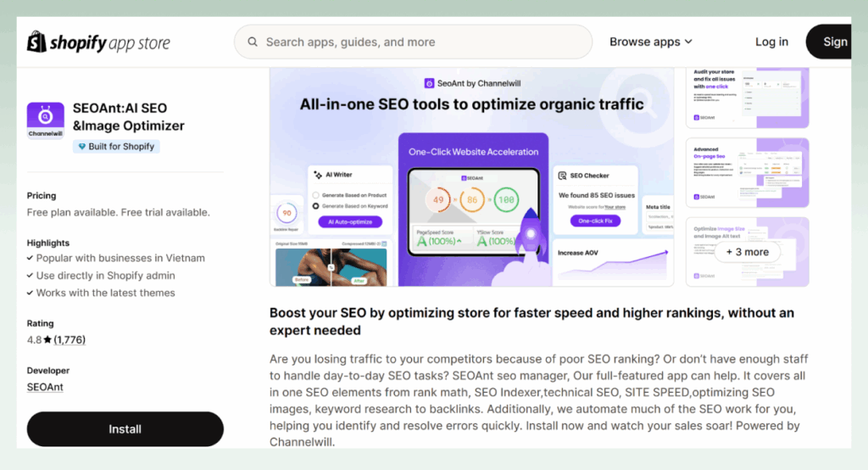Image resolution: width=868 pixels, height=470 pixels.
Task: Click 'Works with the latest themes' highlight
Action: (105, 293)
